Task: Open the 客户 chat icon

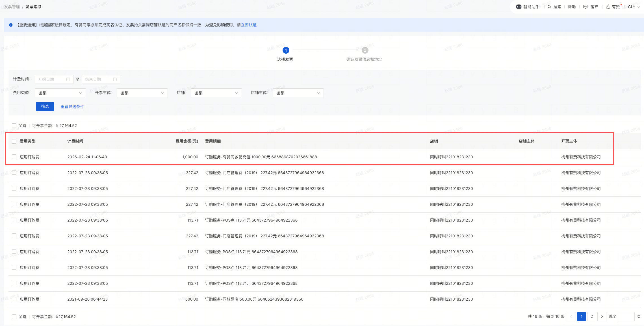Action: coord(586,7)
